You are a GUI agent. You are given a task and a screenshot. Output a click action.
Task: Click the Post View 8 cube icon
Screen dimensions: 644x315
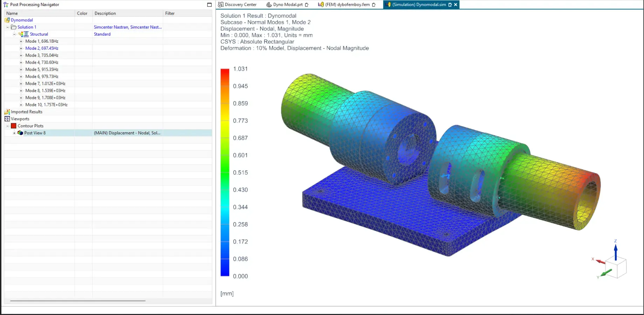point(20,133)
